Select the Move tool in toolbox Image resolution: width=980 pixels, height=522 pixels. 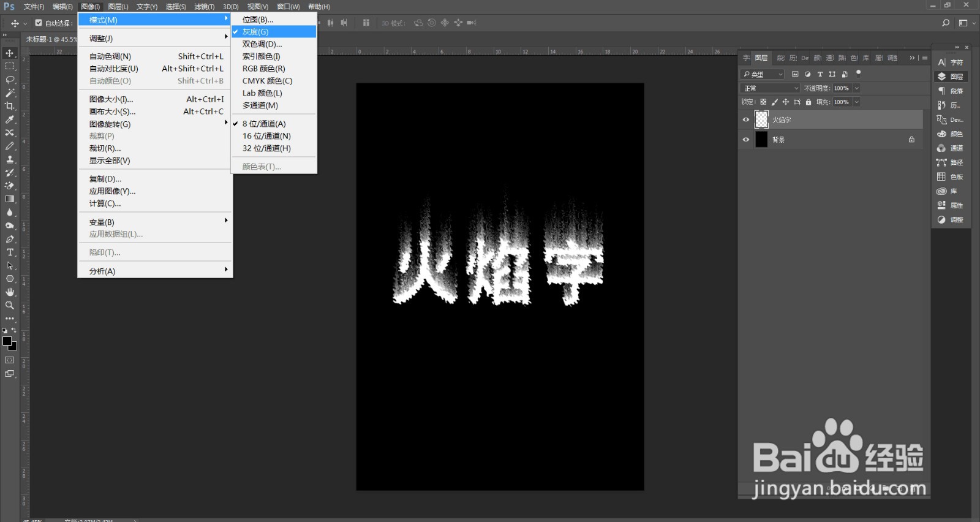click(10, 53)
